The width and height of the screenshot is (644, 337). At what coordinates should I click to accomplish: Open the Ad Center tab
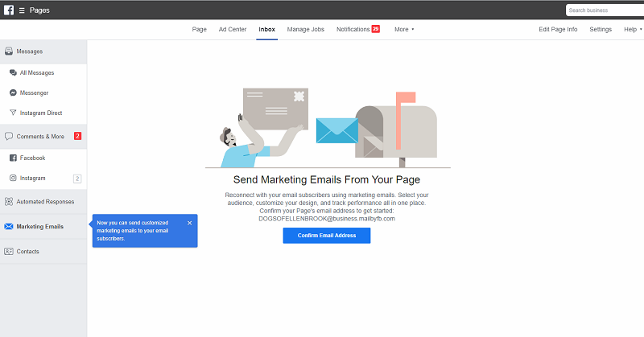click(x=233, y=30)
